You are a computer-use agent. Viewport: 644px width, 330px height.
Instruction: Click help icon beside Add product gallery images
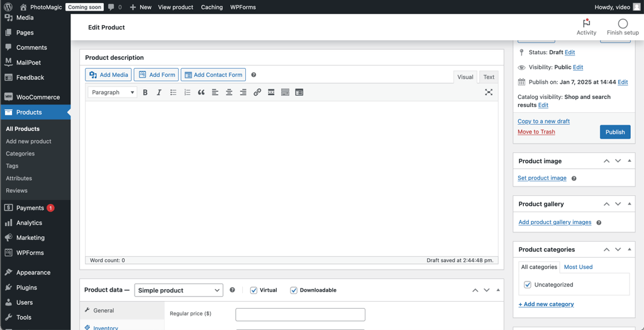[599, 222]
